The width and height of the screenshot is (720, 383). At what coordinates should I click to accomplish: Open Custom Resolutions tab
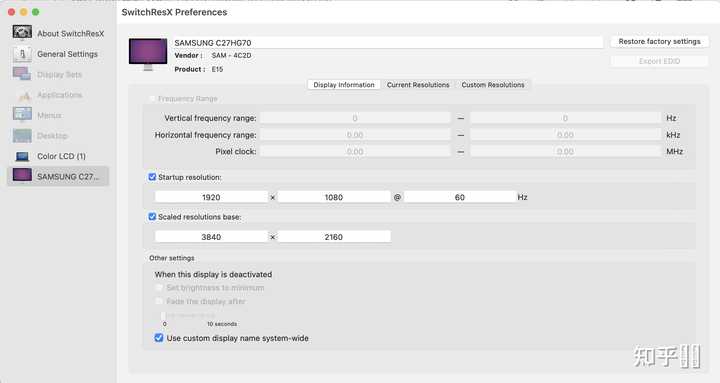pyautogui.click(x=493, y=85)
